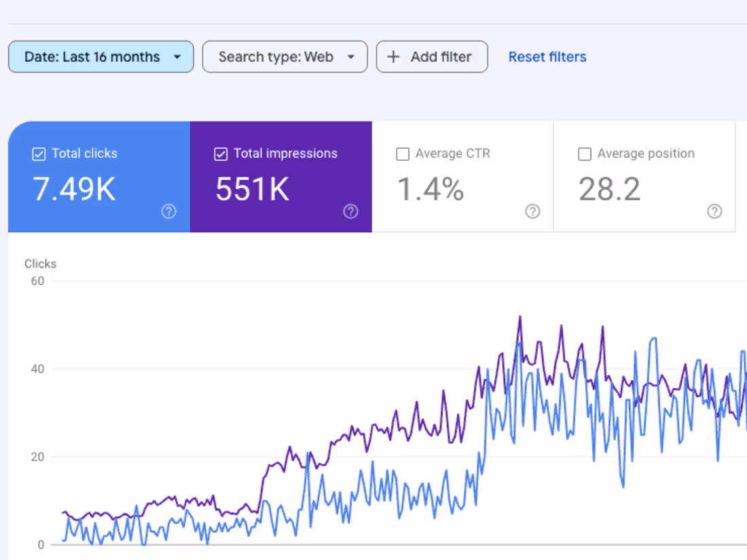Click the Average position help icon
This screenshot has height=560, width=747.
(714, 212)
